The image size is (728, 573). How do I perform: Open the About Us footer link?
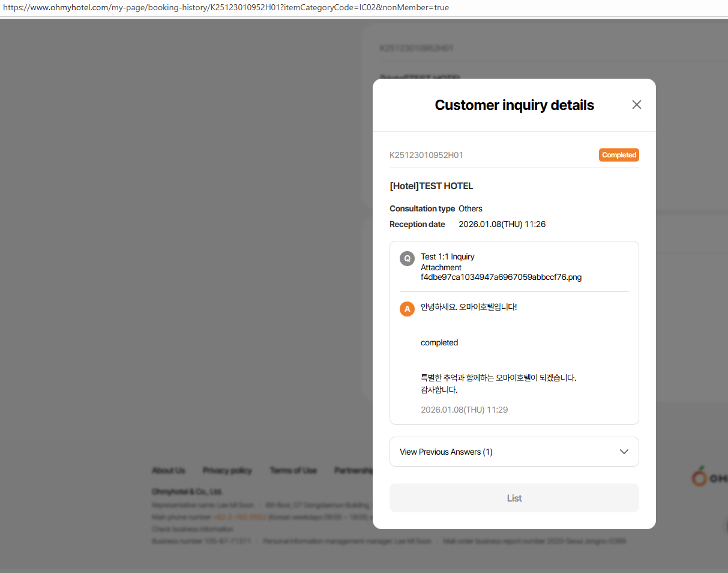click(x=168, y=470)
